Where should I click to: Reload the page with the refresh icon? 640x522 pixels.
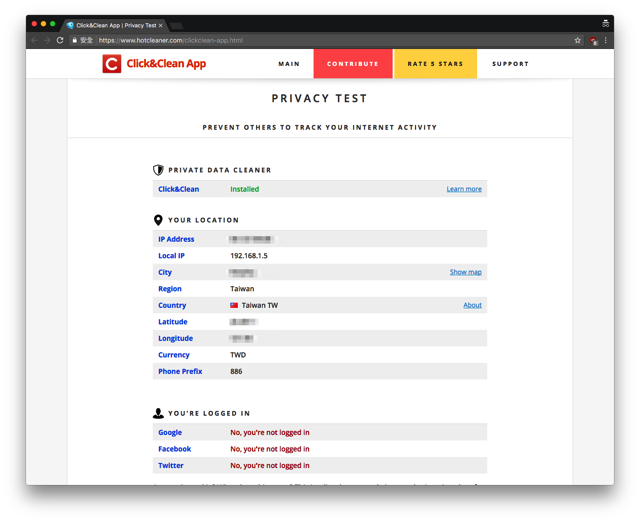(60, 41)
